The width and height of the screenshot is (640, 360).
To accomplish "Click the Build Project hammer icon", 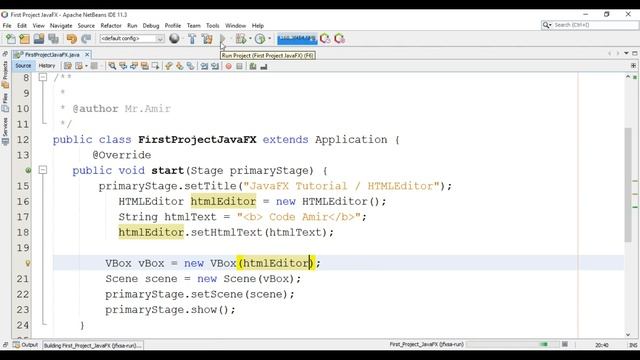I will click(x=192, y=39).
